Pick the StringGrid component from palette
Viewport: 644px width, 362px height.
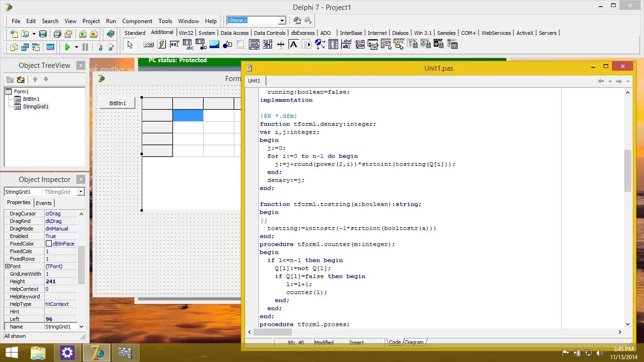pos(188,45)
